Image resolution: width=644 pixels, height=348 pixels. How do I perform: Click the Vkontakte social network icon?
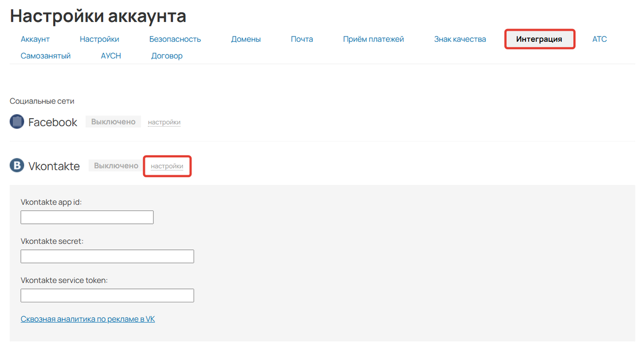click(x=16, y=165)
